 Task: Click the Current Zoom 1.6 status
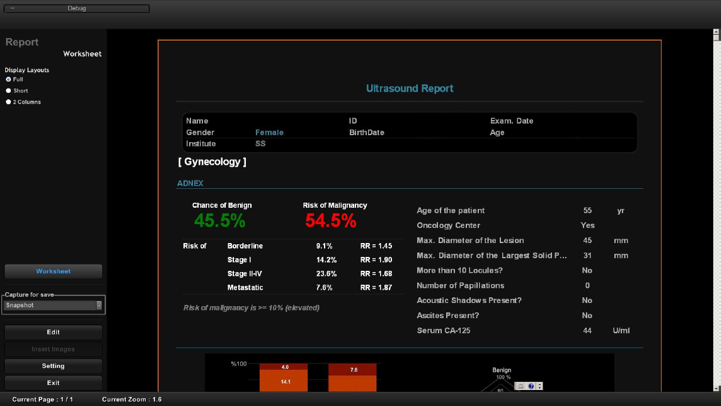pos(132,400)
